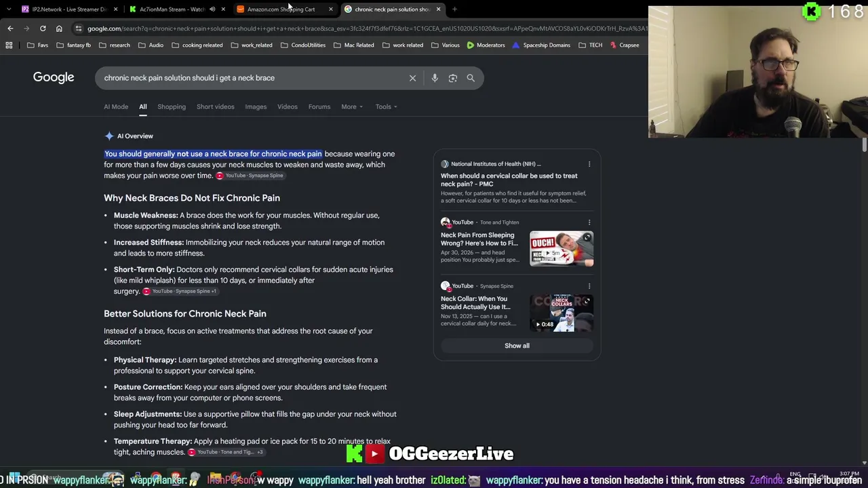The image size is (868, 488).
Task: Open 'Neck Pain From Sleeping Wrong?' video link
Action: click(479, 239)
